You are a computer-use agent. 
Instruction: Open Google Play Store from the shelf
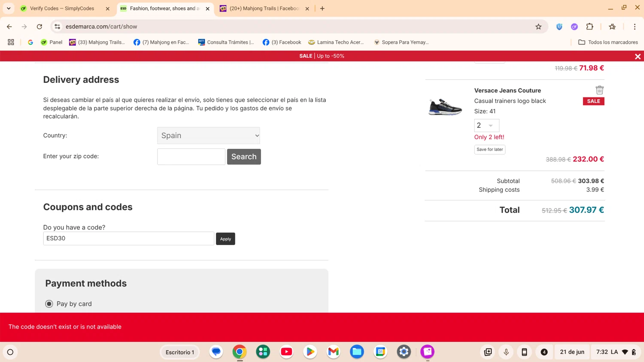[x=310, y=352]
